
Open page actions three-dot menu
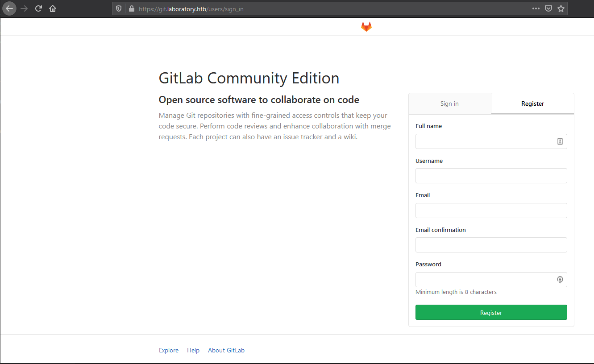[x=536, y=8]
